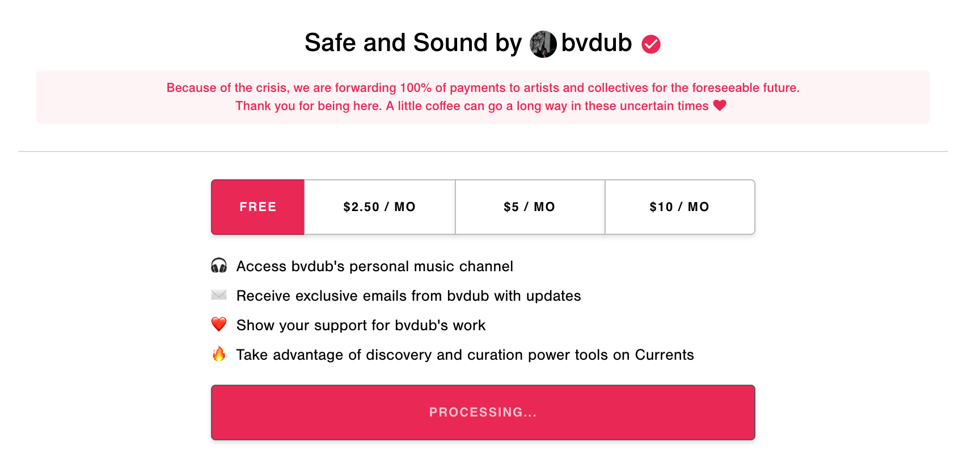Click 'Receive exclusive emails from bvdub' text
Image resolution: width=980 pixels, height=463 pixels.
(x=409, y=296)
